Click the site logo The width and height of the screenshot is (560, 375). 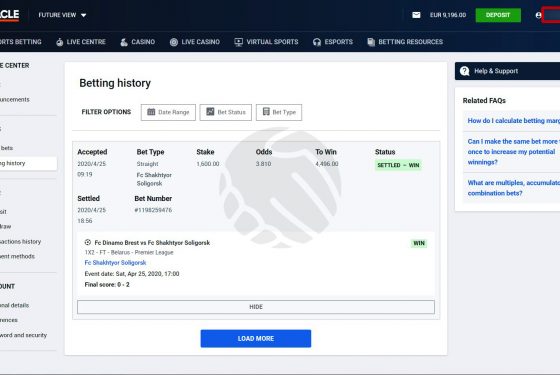9,15
